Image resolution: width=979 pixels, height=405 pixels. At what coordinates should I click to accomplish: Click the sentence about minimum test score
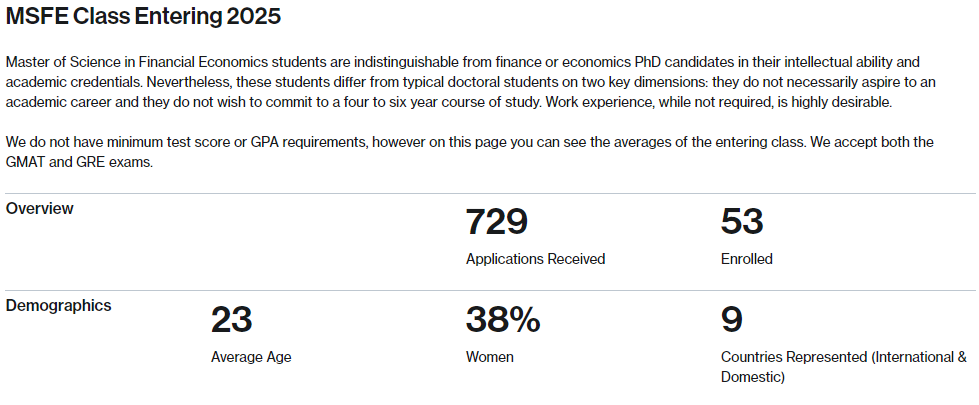(406, 142)
